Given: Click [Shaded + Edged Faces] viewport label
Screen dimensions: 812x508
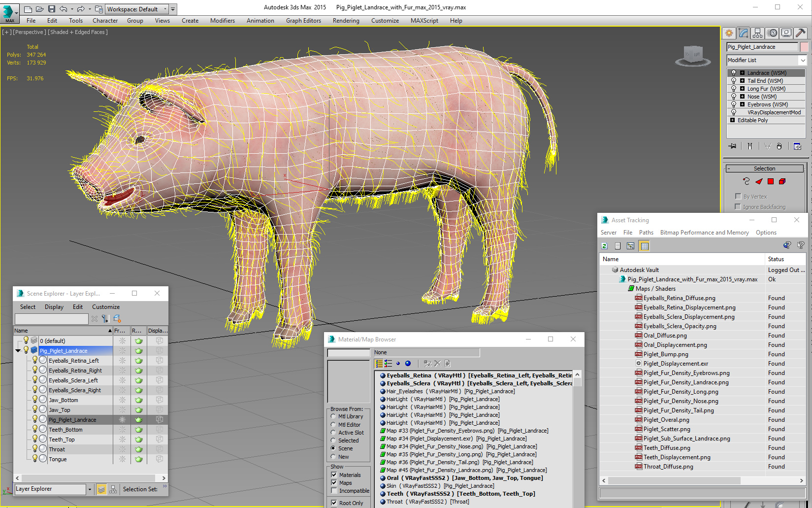Looking at the screenshot, I should coord(78,32).
